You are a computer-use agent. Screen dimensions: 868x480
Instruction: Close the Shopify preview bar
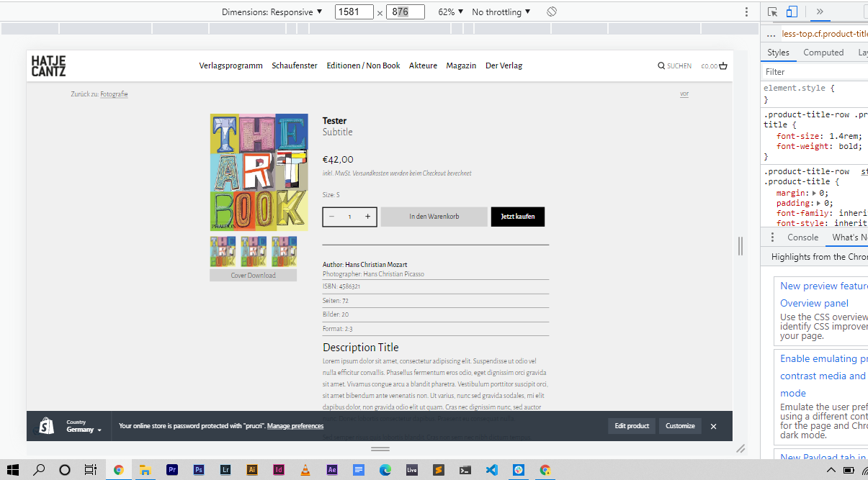(713, 426)
